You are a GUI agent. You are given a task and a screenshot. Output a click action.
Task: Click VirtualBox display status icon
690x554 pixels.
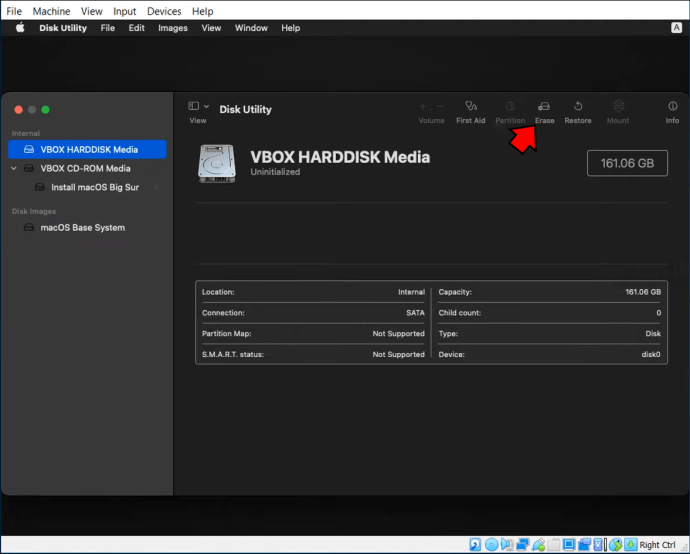coord(569,545)
